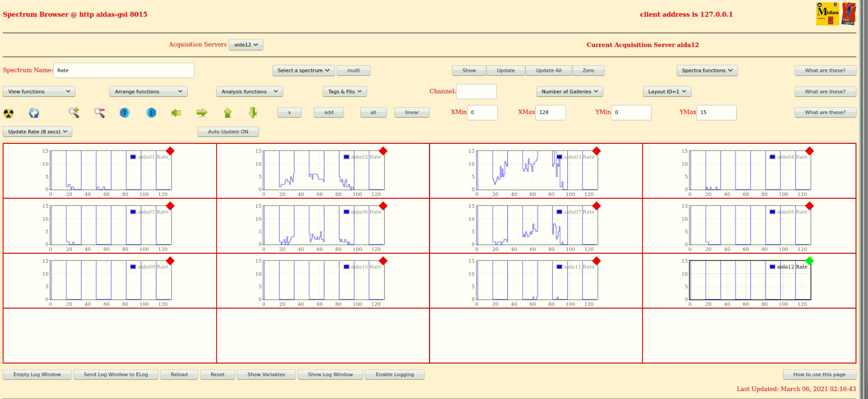Click the yellow radiation symbol icon
The image size is (868, 399).
8,113
